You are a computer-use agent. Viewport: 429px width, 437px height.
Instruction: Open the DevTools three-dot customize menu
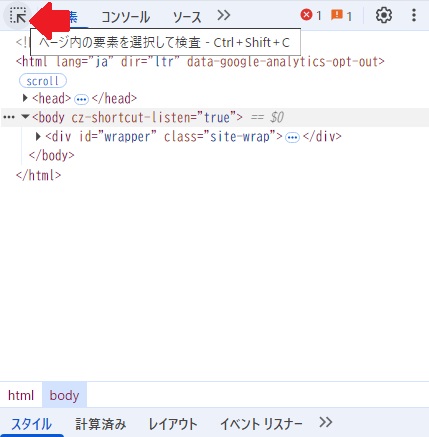click(414, 15)
